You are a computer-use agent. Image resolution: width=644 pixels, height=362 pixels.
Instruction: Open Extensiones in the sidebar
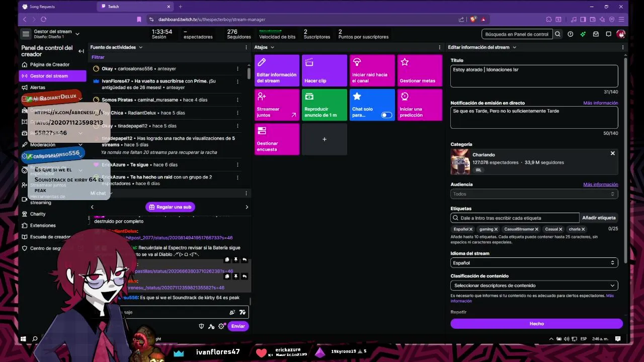(43, 226)
